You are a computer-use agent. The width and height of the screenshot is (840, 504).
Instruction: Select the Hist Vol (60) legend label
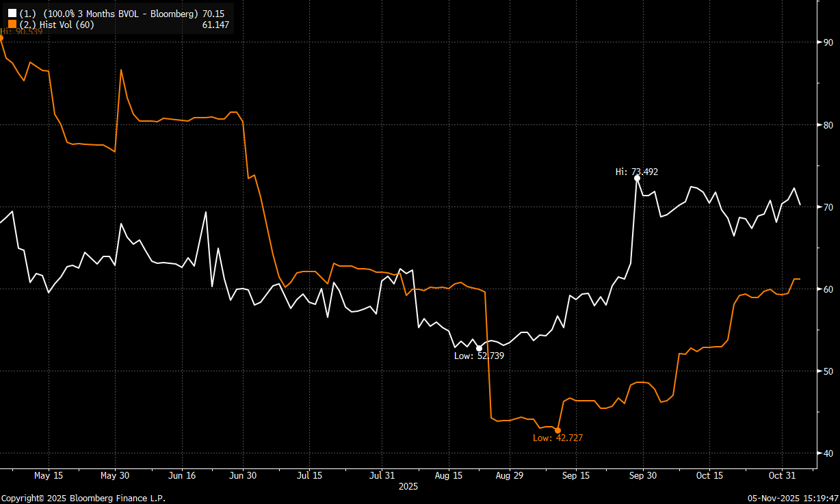[x=57, y=25]
